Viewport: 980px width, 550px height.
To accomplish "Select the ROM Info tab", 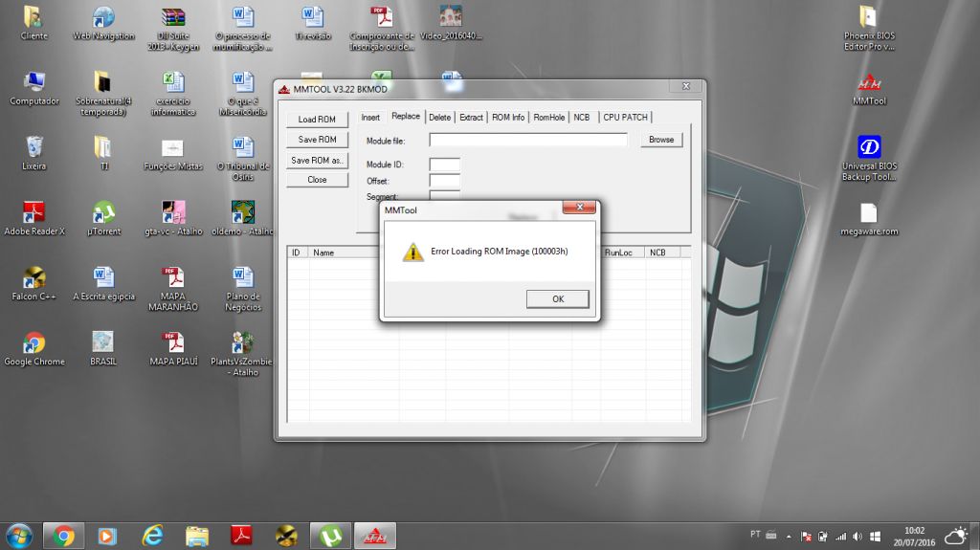I will tap(507, 118).
